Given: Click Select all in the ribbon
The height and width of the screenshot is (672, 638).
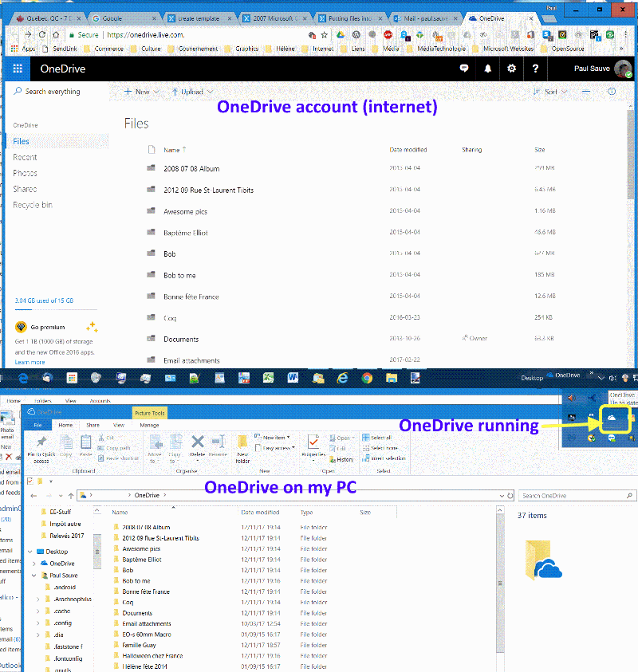Looking at the screenshot, I should [379, 437].
